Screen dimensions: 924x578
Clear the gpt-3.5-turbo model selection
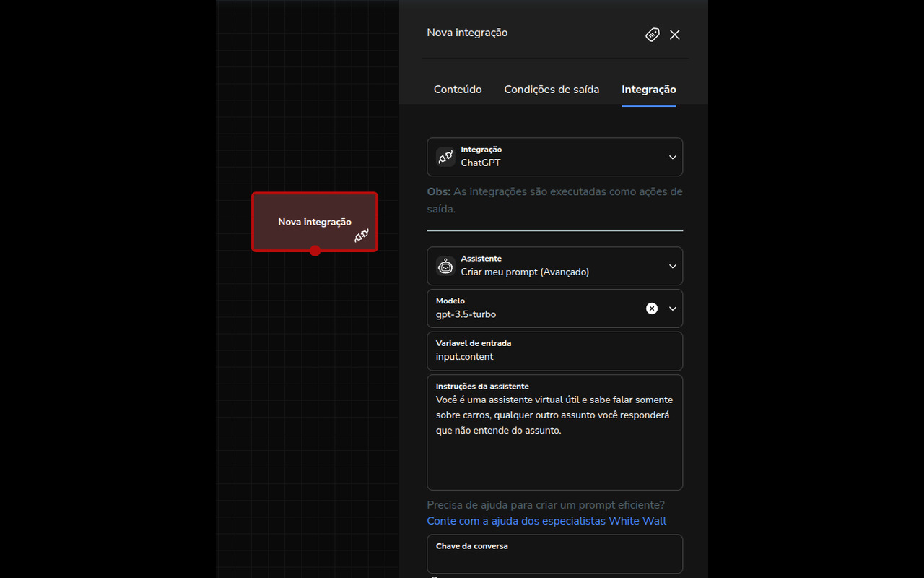[x=651, y=309]
